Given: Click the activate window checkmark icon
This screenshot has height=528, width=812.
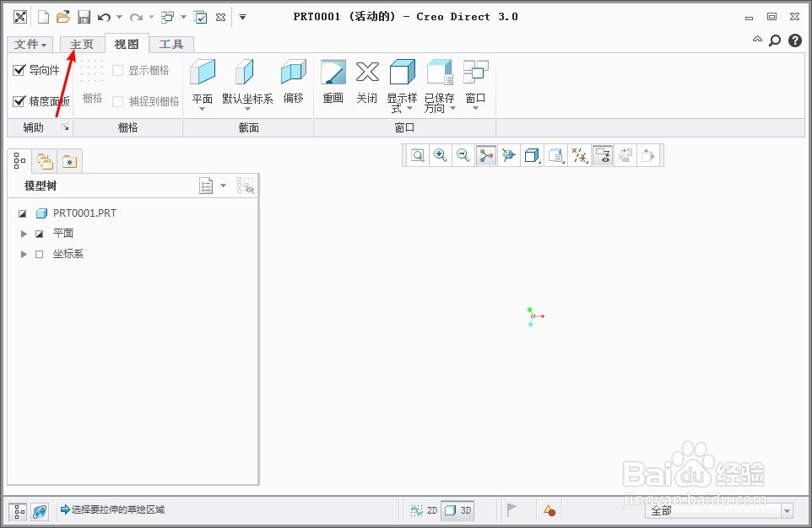Looking at the screenshot, I should (x=200, y=17).
